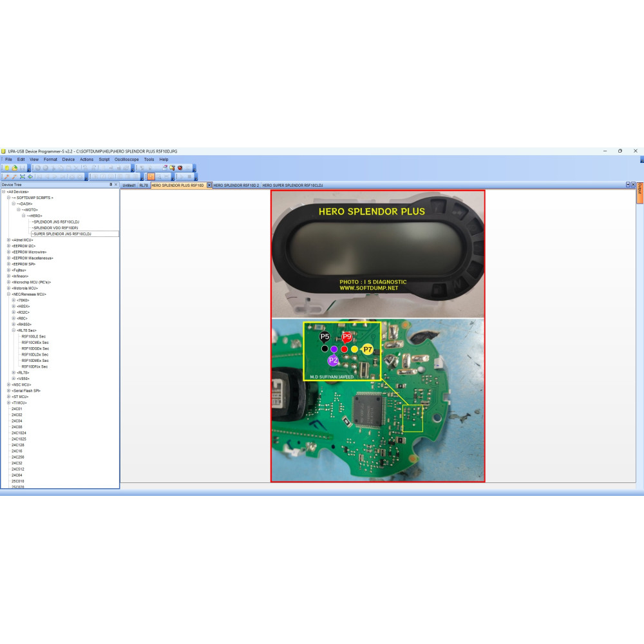Expand the Atmel MCU node

point(8,240)
